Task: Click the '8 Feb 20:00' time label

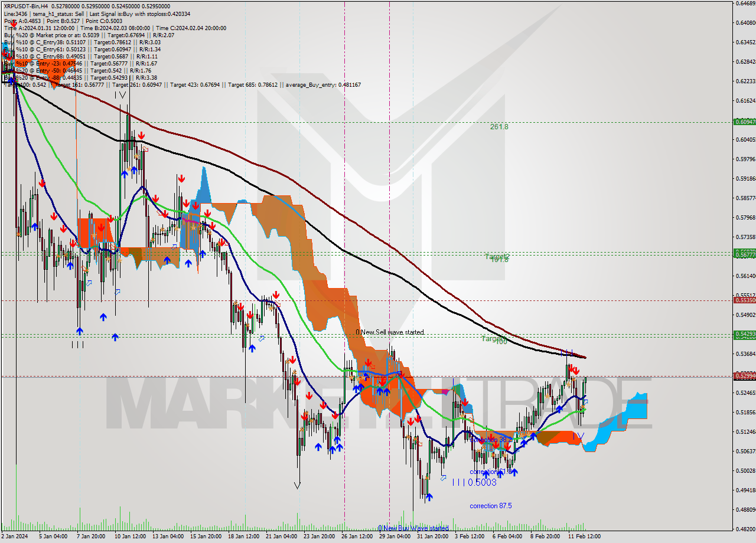Action: (x=545, y=537)
